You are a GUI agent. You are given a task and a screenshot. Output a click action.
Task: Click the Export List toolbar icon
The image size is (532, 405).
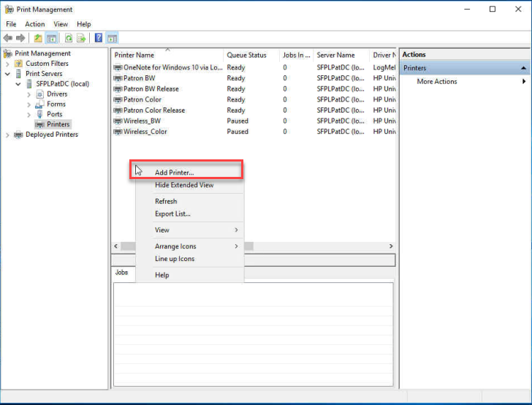click(x=81, y=38)
